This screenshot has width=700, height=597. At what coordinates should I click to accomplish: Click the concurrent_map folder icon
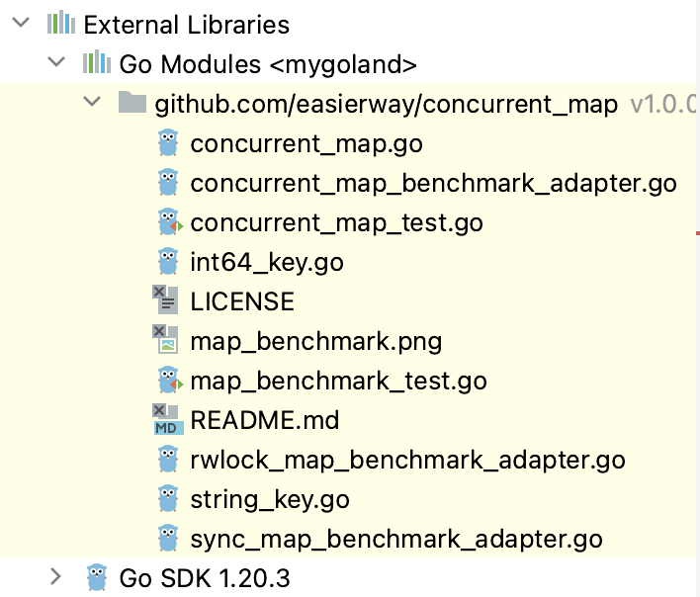[132, 102]
